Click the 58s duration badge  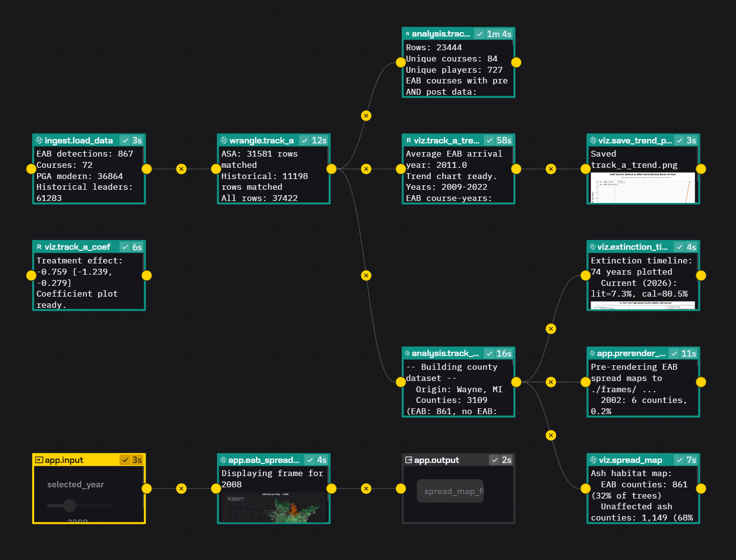click(x=504, y=140)
